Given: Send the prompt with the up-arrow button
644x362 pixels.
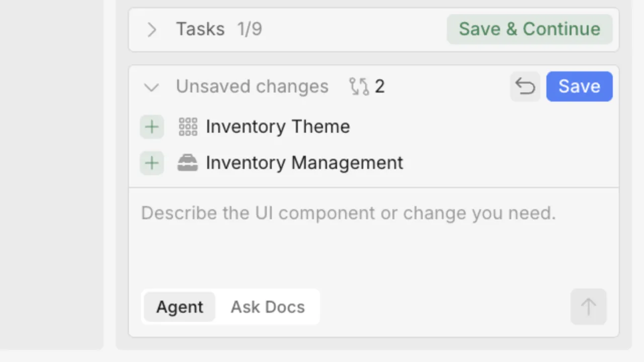Looking at the screenshot, I should pyautogui.click(x=588, y=307).
